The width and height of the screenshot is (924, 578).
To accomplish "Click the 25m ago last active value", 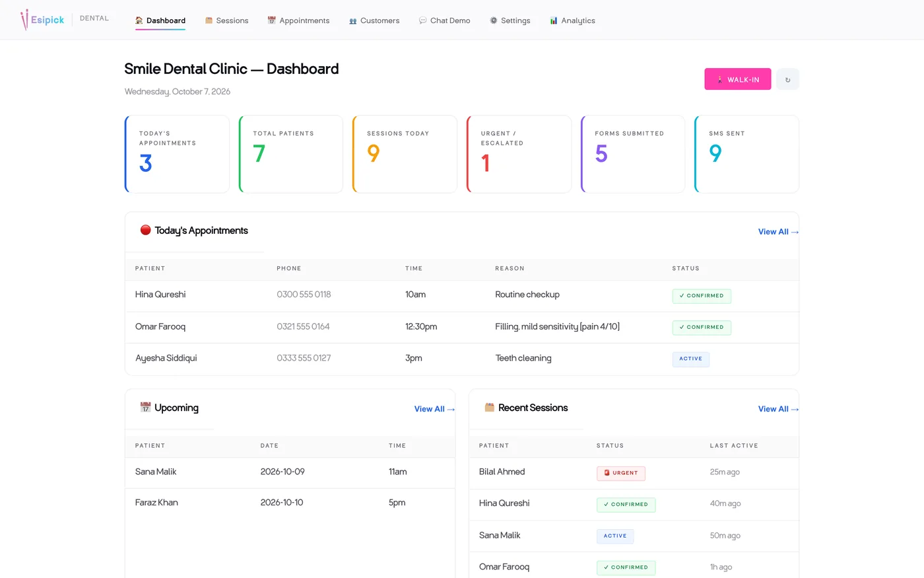I will [725, 472].
